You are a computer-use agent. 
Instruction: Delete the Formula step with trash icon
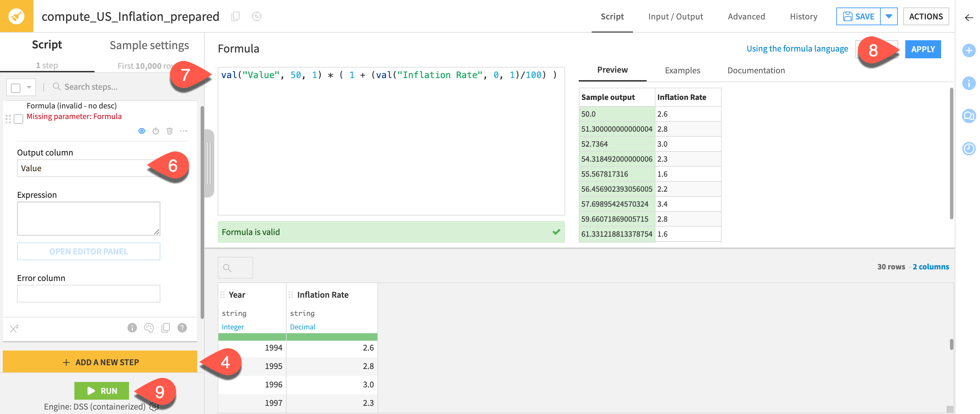click(169, 131)
